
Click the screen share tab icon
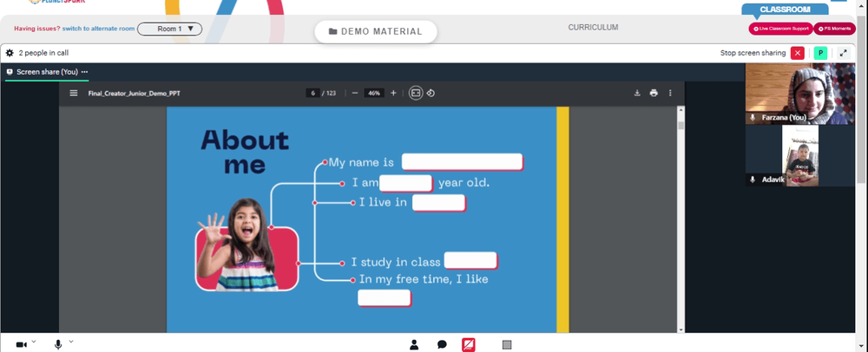(x=10, y=72)
